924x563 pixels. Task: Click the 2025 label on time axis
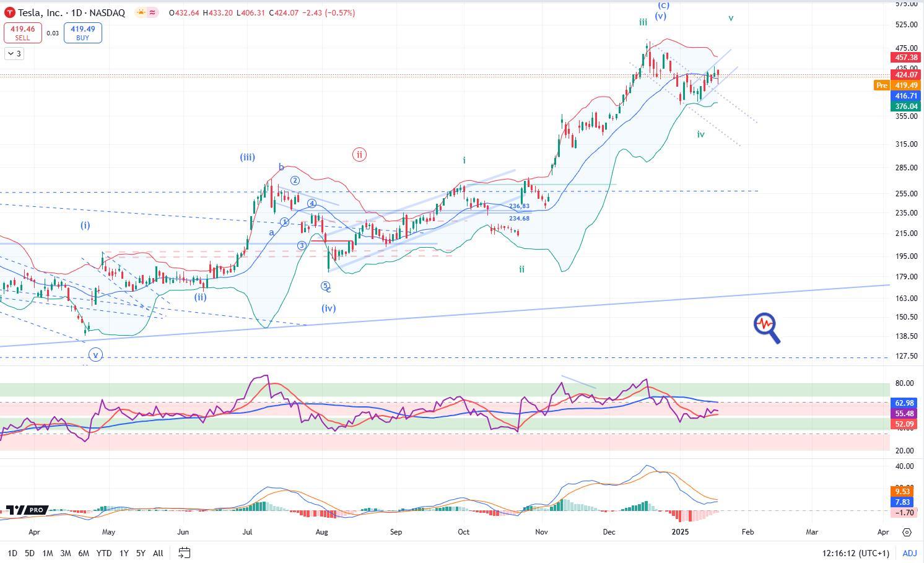click(x=680, y=532)
